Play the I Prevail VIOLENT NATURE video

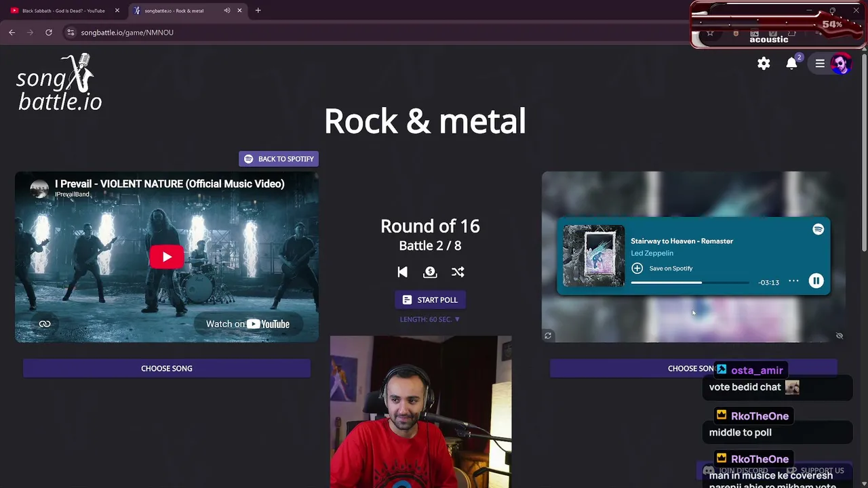pyautogui.click(x=167, y=257)
